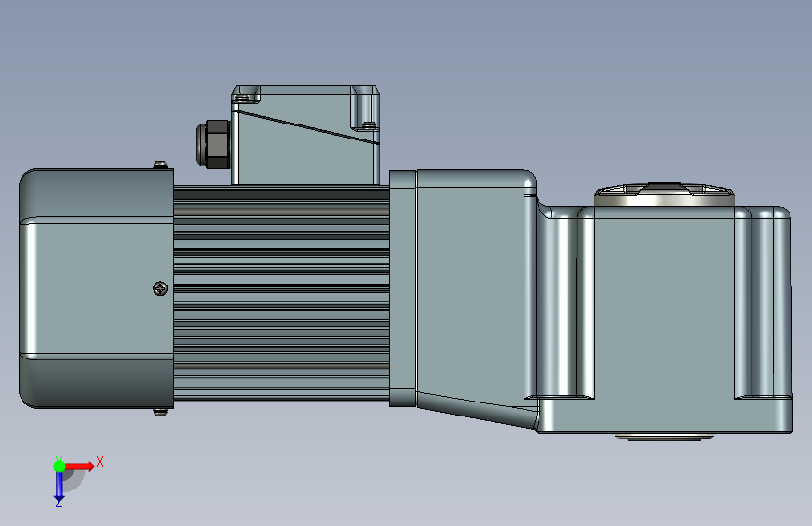Select the terminal box atop the motor
The image size is (812, 526).
click(x=305, y=135)
